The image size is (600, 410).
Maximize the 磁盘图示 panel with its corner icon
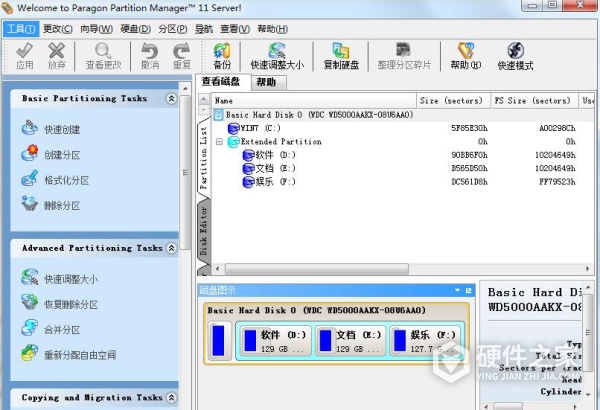click(468, 290)
